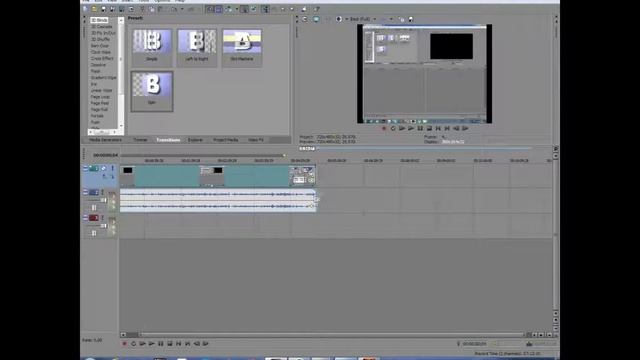Image resolution: width=640 pixels, height=360 pixels.
Task: Click Record in the bottom transport bar
Action: pos(124,344)
